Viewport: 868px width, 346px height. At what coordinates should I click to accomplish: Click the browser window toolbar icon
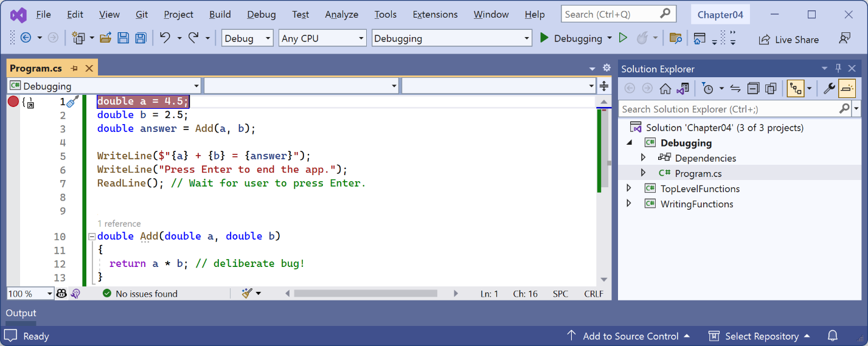(700, 38)
